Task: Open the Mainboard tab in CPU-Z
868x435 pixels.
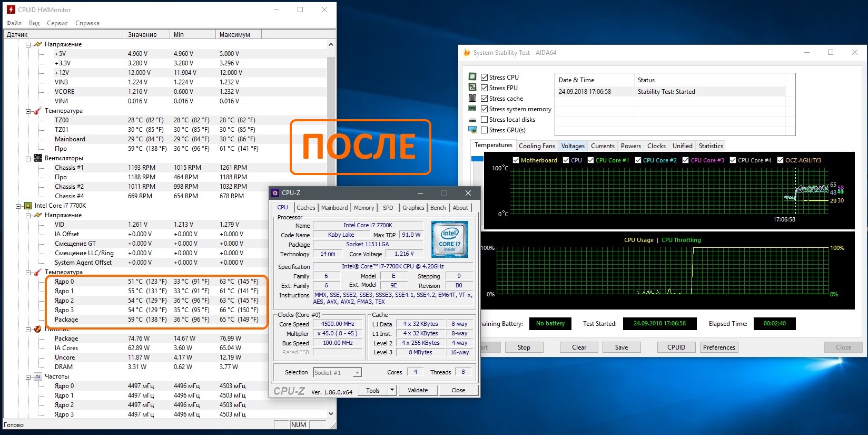Action: coord(334,208)
